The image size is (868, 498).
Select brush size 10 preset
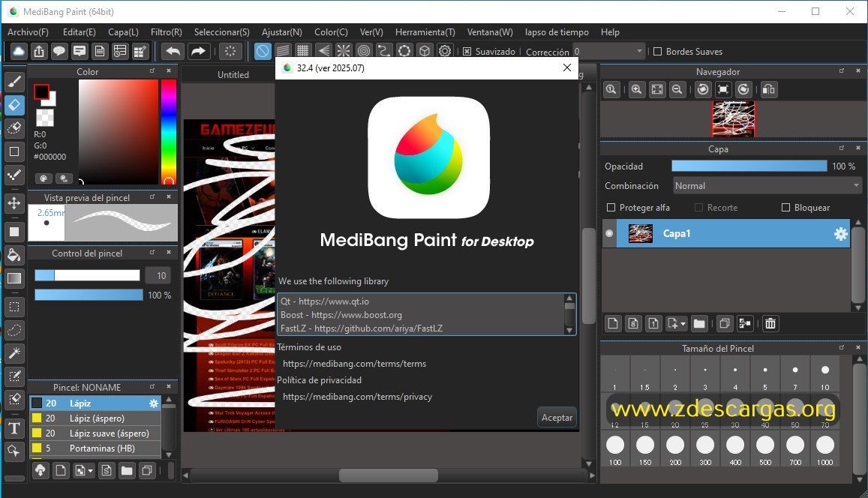coord(824,374)
